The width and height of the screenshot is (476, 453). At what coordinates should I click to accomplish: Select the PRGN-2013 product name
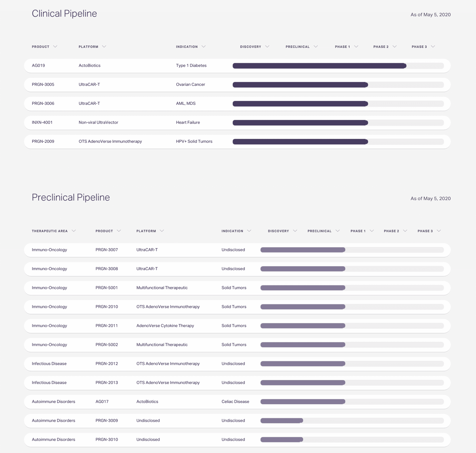107,383
